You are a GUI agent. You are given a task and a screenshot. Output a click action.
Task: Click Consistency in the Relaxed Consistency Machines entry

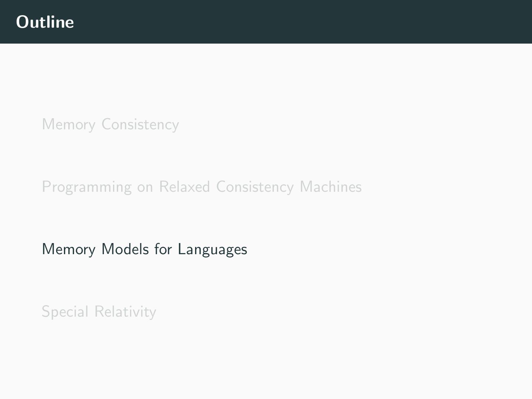point(255,187)
